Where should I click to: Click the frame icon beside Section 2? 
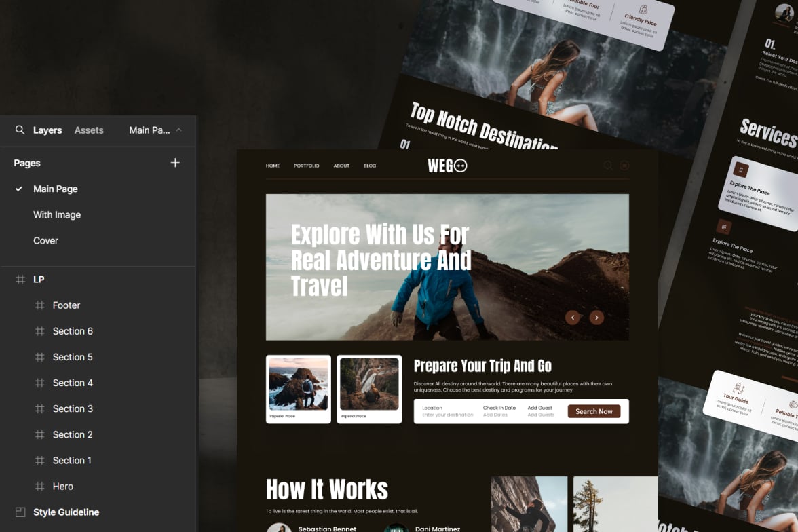[39, 435]
